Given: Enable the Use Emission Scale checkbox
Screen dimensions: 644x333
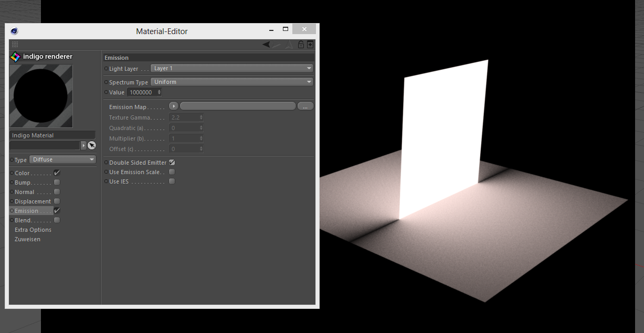Looking at the screenshot, I should [x=172, y=172].
